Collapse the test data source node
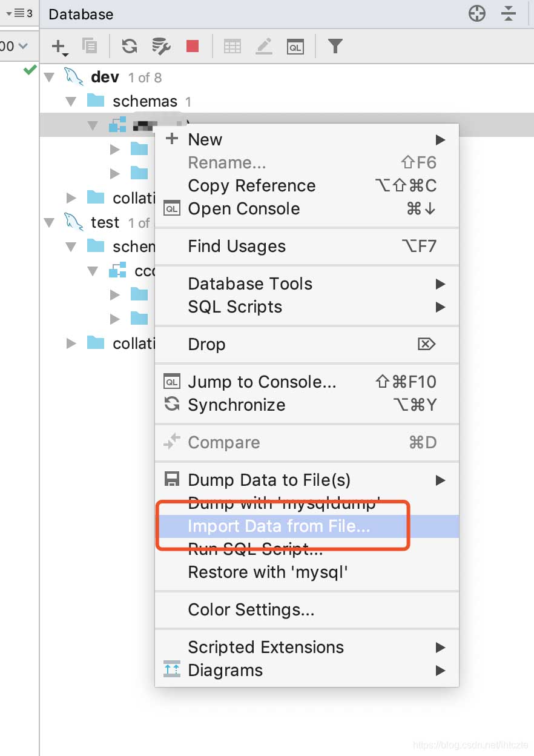The height and width of the screenshot is (756, 534). click(50, 222)
